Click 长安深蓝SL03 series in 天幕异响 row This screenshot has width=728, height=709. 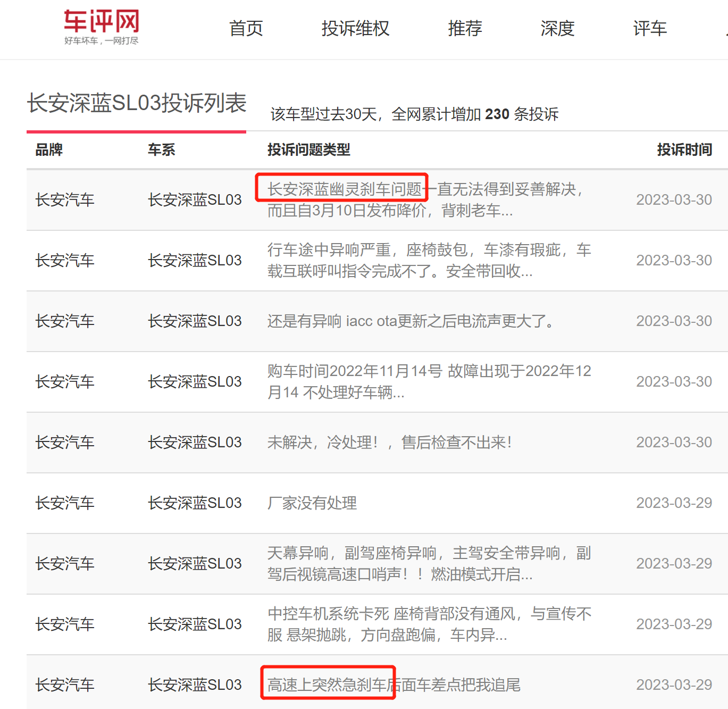(195, 564)
